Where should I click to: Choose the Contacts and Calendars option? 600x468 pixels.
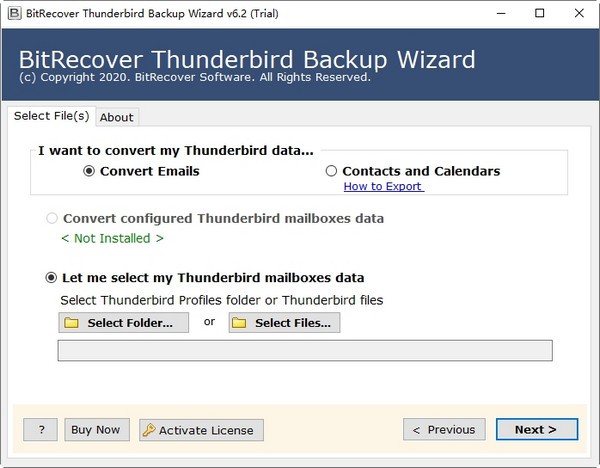coord(332,171)
